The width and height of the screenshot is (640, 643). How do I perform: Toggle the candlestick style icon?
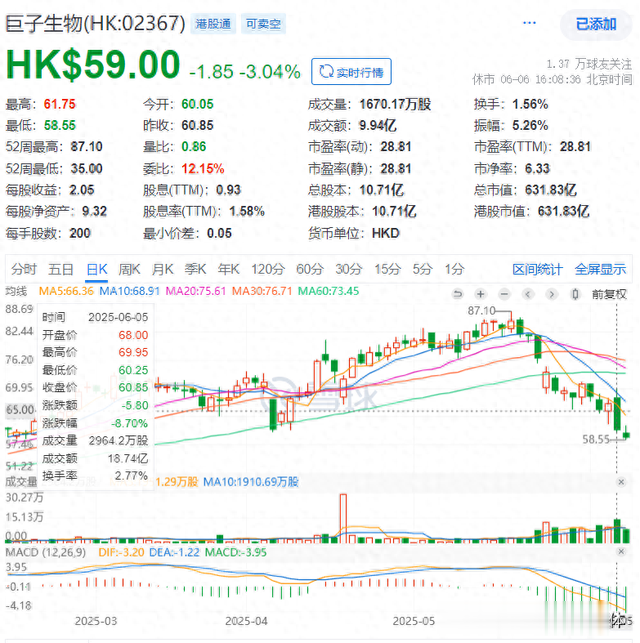(575, 294)
